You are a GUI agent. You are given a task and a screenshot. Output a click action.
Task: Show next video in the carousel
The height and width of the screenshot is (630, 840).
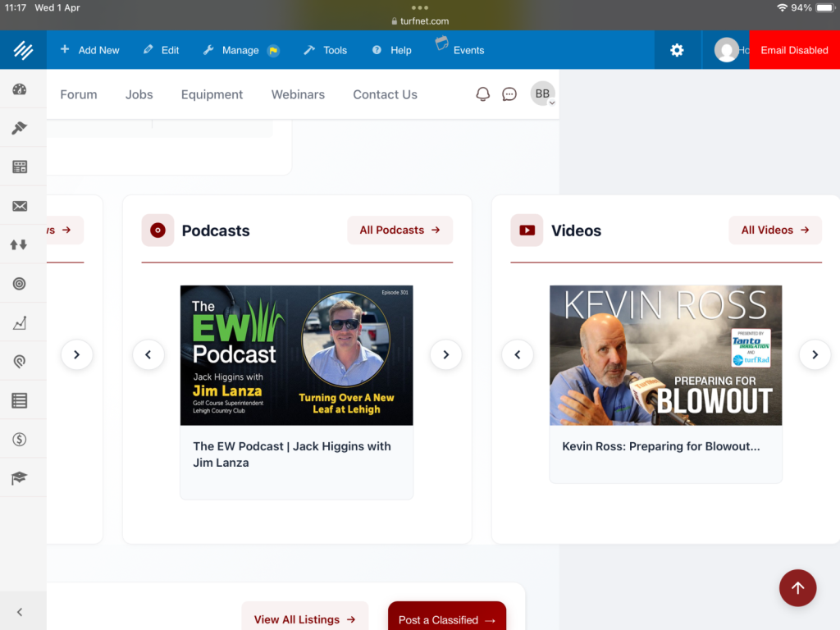pos(815,354)
